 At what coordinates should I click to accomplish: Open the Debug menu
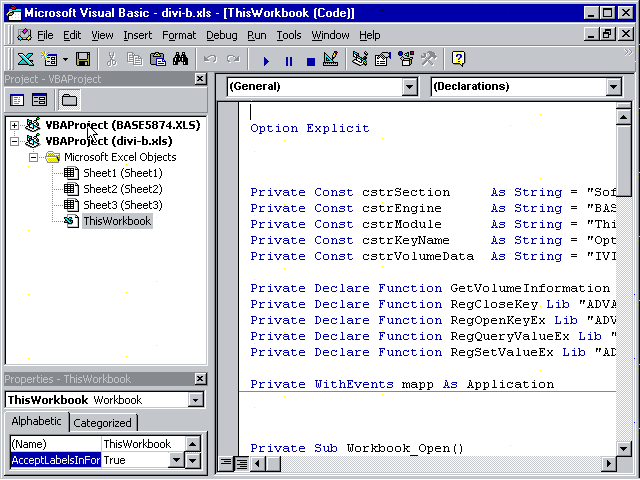[222, 36]
